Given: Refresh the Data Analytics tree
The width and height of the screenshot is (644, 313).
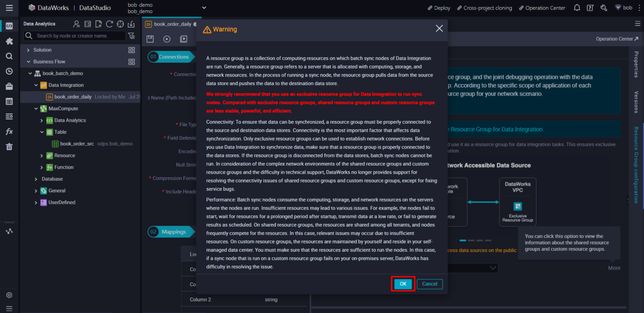Looking at the screenshot, I should coord(109,24).
